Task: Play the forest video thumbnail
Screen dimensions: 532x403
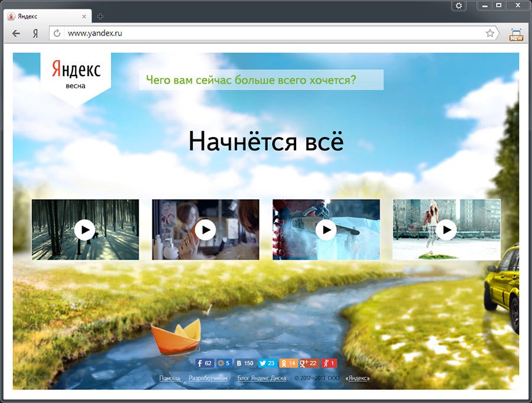Action: pos(85,229)
